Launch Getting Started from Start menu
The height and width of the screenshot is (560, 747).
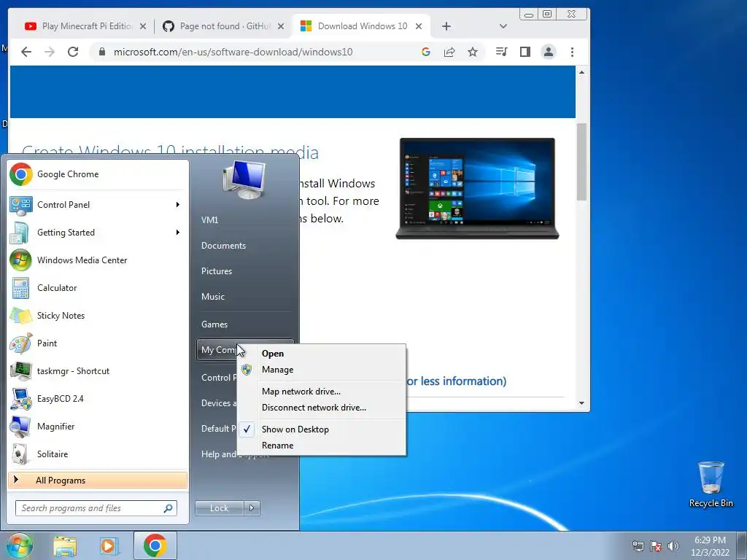(x=98, y=233)
